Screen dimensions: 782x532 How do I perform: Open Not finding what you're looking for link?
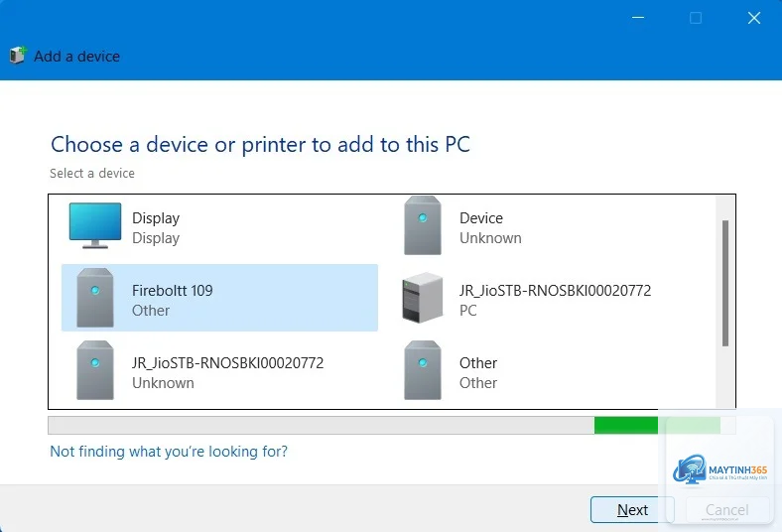click(169, 452)
